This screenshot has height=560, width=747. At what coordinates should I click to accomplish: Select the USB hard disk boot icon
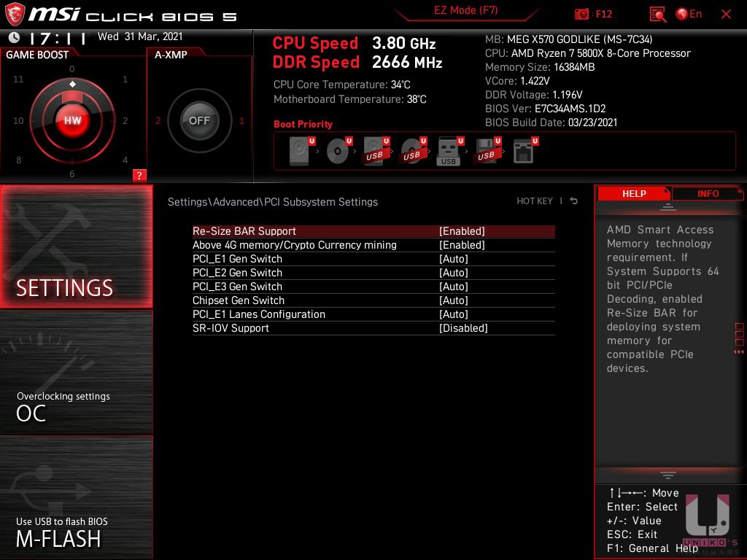[x=376, y=151]
